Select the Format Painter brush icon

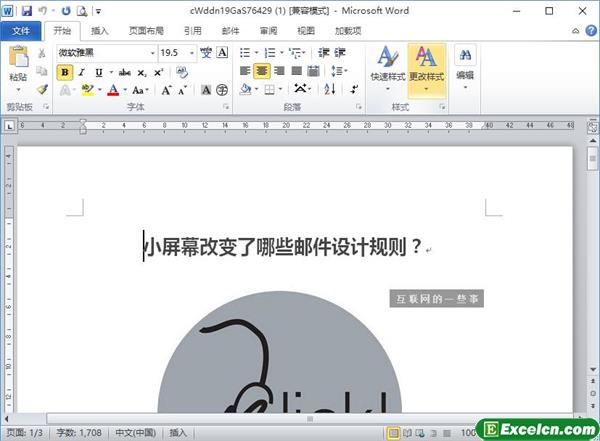tap(42, 89)
